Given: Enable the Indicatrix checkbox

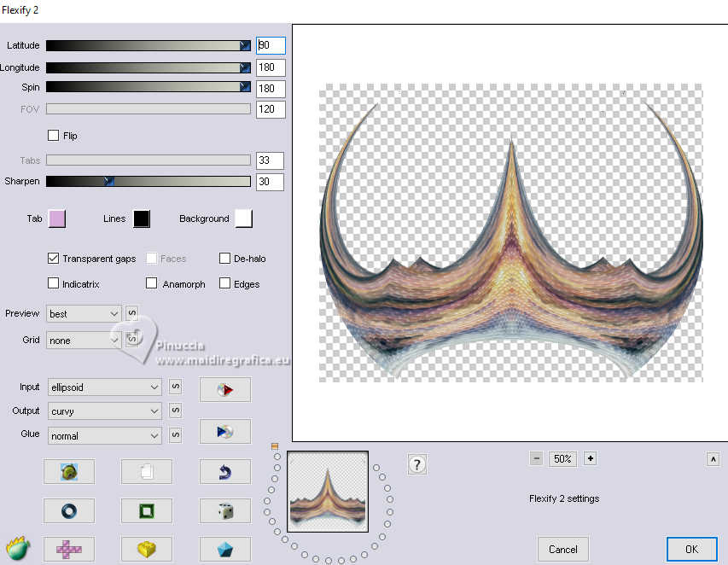Looking at the screenshot, I should point(54,283).
